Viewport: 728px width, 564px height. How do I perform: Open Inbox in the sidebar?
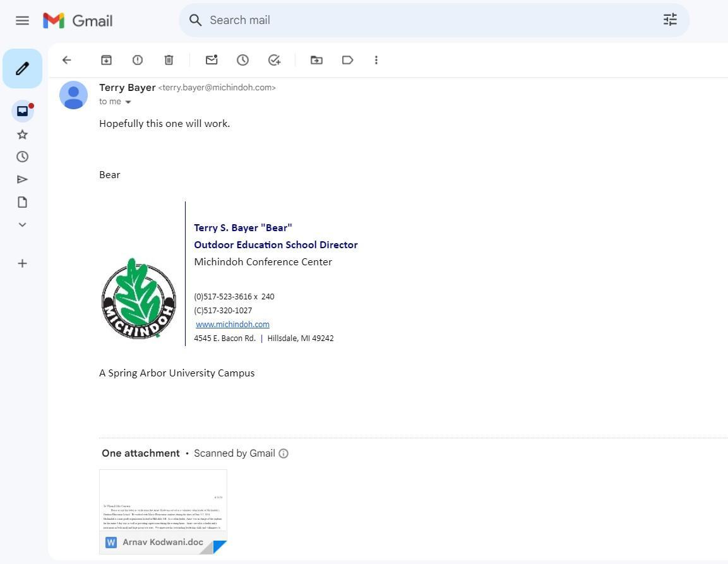click(x=22, y=111)
